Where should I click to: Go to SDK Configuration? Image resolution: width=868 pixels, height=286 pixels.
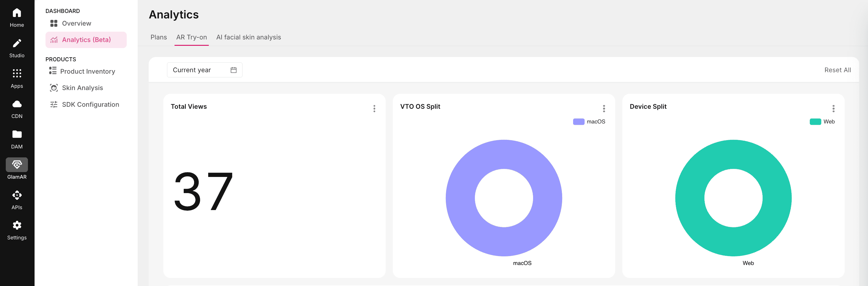click(90, 105)
